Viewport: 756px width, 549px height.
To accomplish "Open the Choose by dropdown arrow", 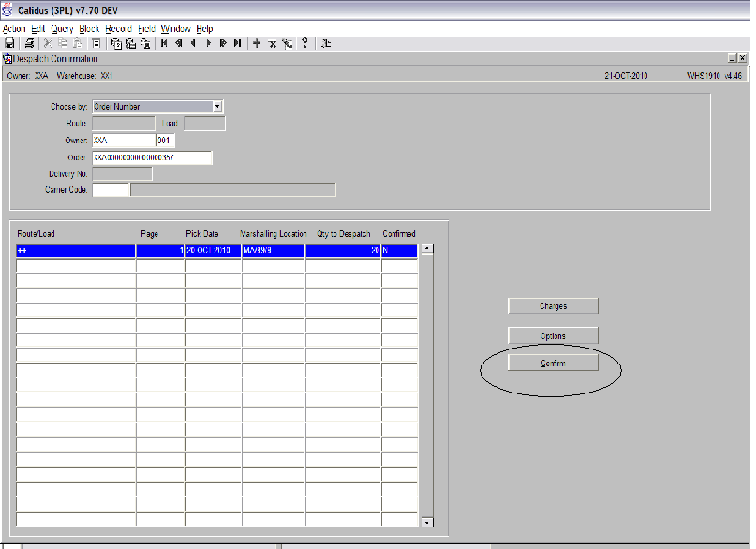I will pos(217,107).
